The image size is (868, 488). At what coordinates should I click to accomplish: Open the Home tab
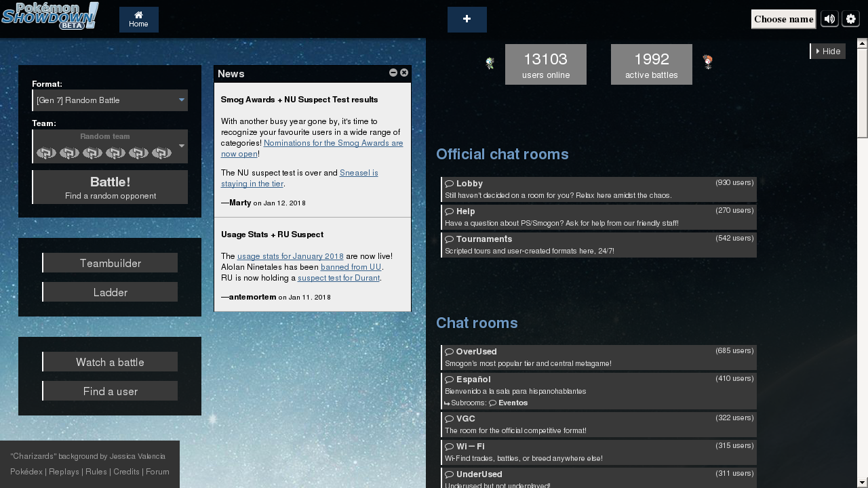(x=139, y=20)
